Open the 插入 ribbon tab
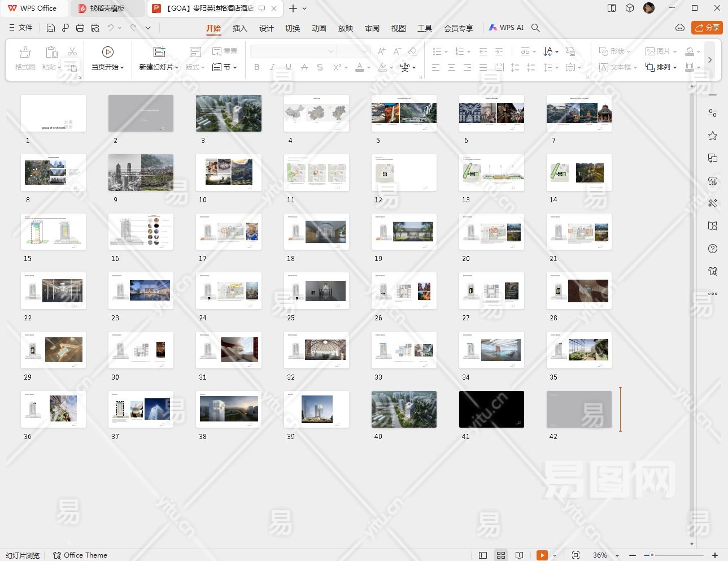Screen dimensions: 728x561 pos(239,28)
